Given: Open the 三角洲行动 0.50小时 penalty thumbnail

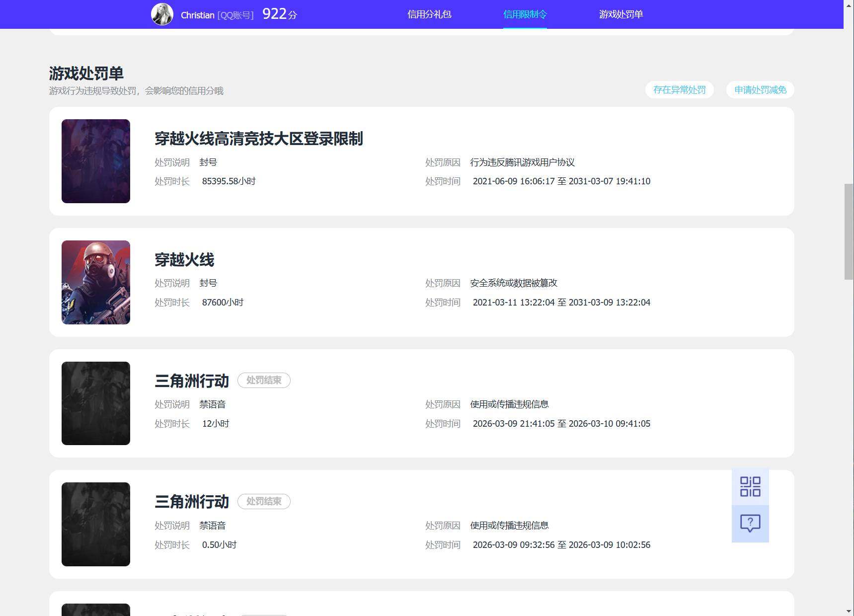Looking at the screenshot, I should pyautogui.click(x=96, y=524).
